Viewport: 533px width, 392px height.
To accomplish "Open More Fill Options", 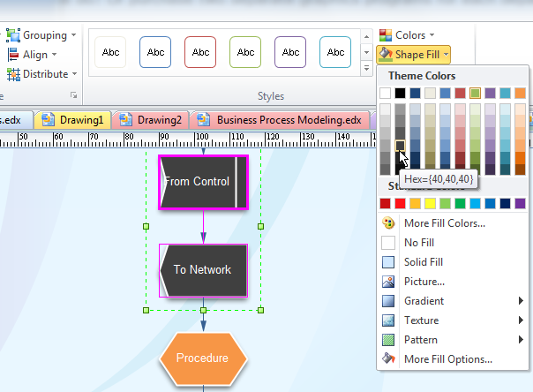I will coord(388,359).
